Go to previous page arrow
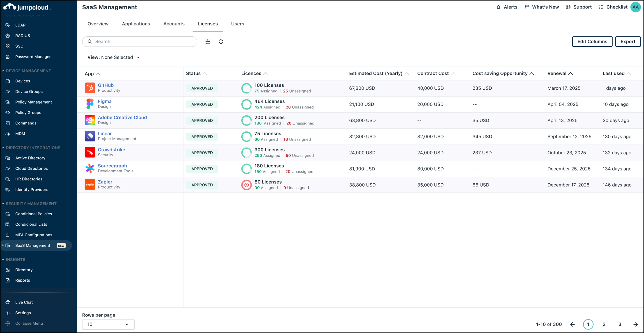 (572, 324)
